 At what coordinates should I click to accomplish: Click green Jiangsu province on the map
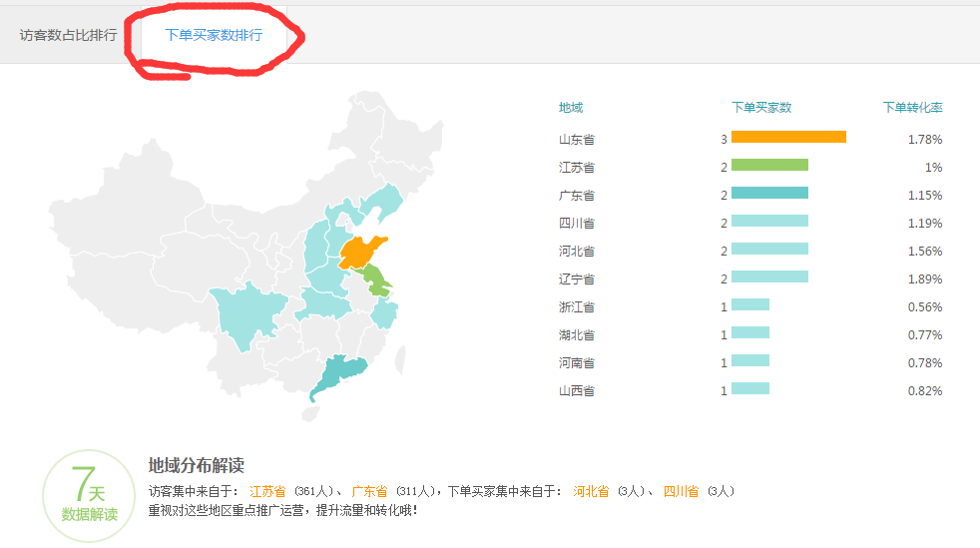[376, 281]
